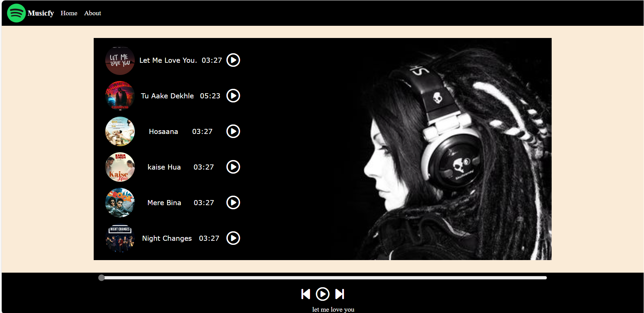The image size is (644, 313).
Task: Play the Let Me Love You song
Action: (233, 60)
